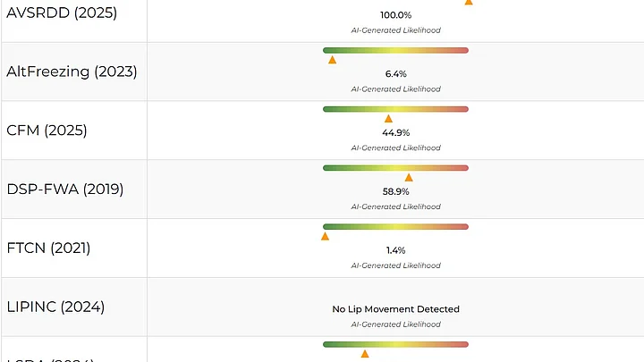
Task: Click the LIPINC (2024) detector name
Action: point(55,307)
